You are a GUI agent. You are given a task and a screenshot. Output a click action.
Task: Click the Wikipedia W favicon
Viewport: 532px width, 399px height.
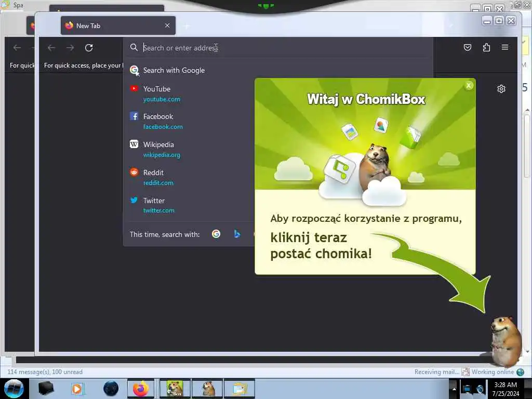[x=134, y=144]
